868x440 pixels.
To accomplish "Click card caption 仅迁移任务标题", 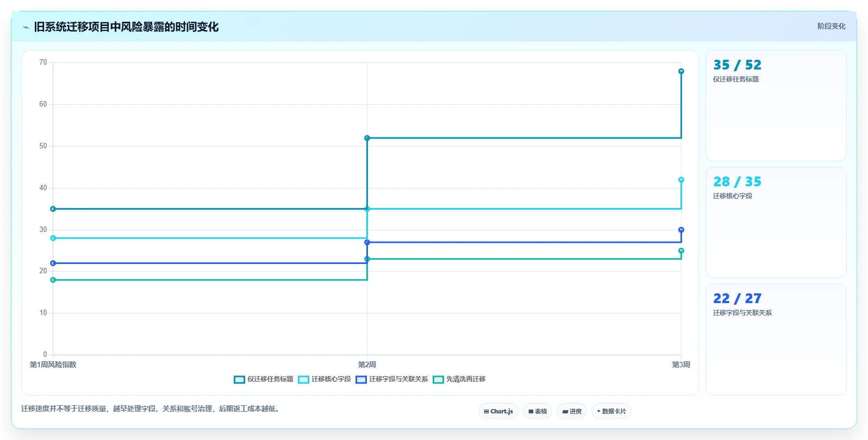I will [x=736, y=79].
